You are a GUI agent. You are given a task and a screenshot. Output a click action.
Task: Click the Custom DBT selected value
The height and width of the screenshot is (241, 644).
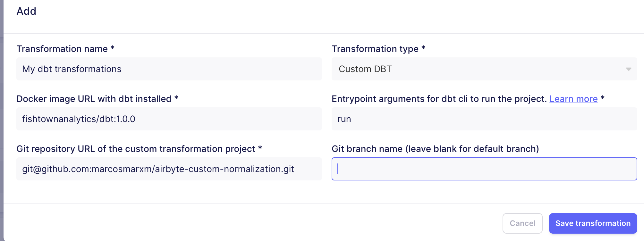[365, 69]
